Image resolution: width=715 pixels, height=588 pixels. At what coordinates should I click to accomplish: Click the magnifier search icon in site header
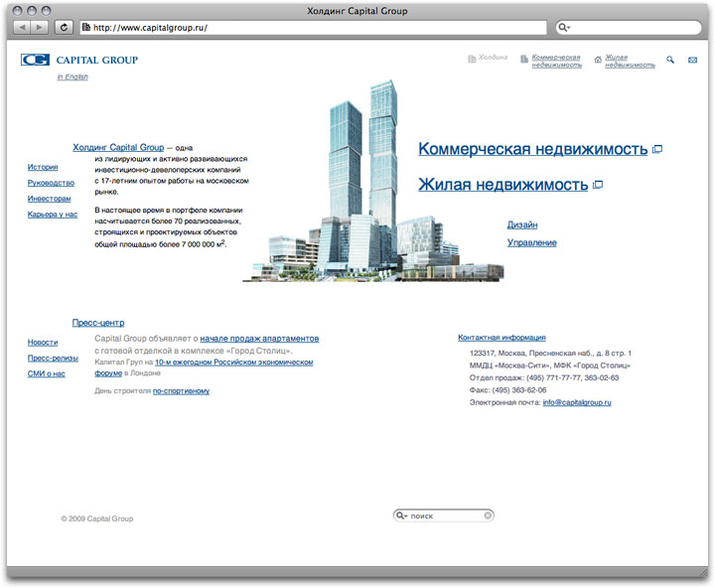point(670,60)
